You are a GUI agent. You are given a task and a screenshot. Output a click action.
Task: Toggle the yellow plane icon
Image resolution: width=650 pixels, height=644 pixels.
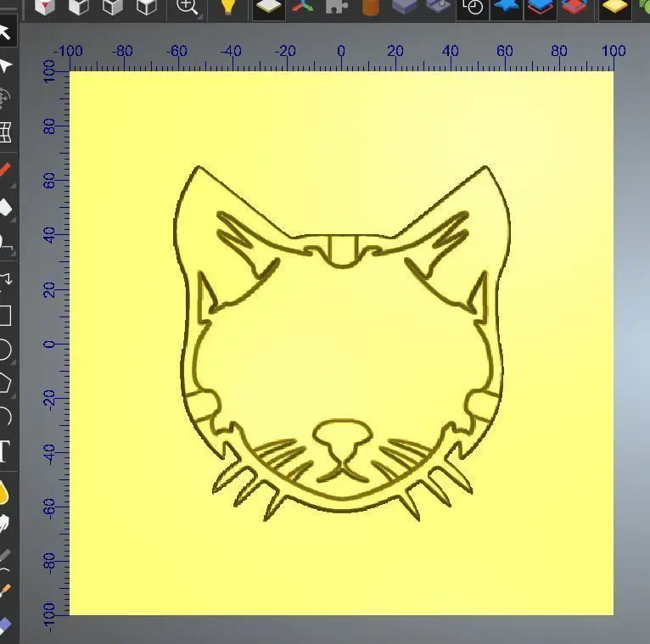click(x=615, y=8)
